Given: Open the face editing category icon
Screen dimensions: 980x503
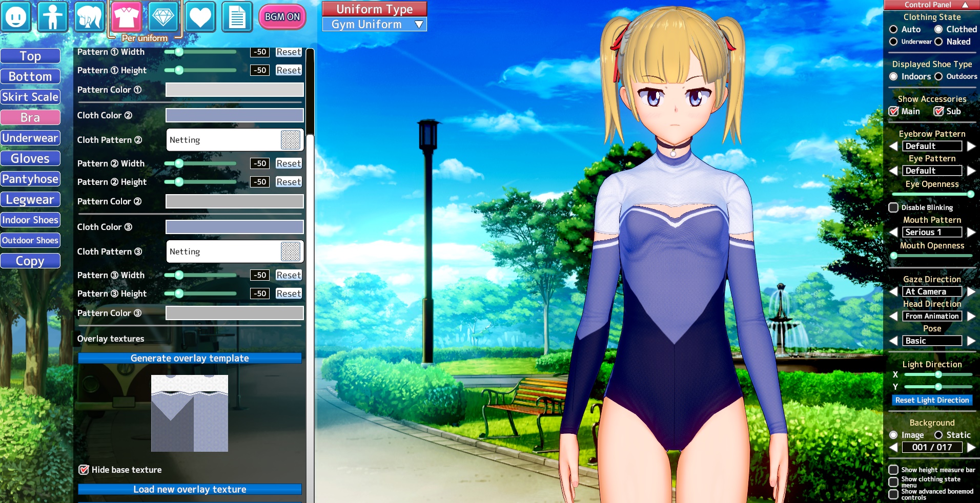Looking at the screenshot, I should coord(15,17).
